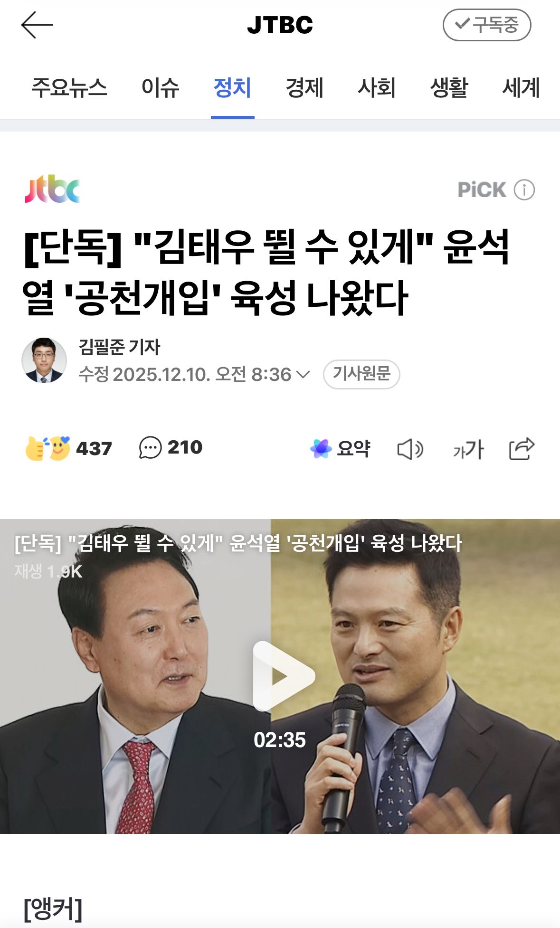Open reporter 김필준 기자 profile

pyautogui.click(x=120, y=347)
